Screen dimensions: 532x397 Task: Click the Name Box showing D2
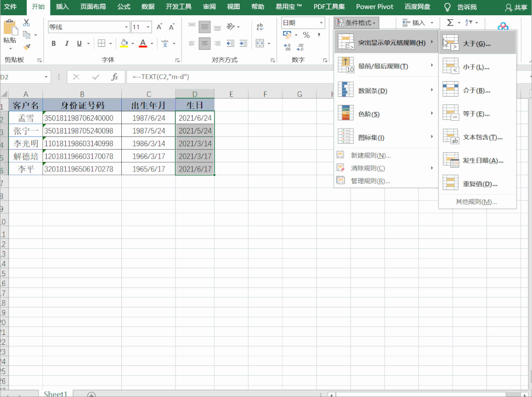25,77
